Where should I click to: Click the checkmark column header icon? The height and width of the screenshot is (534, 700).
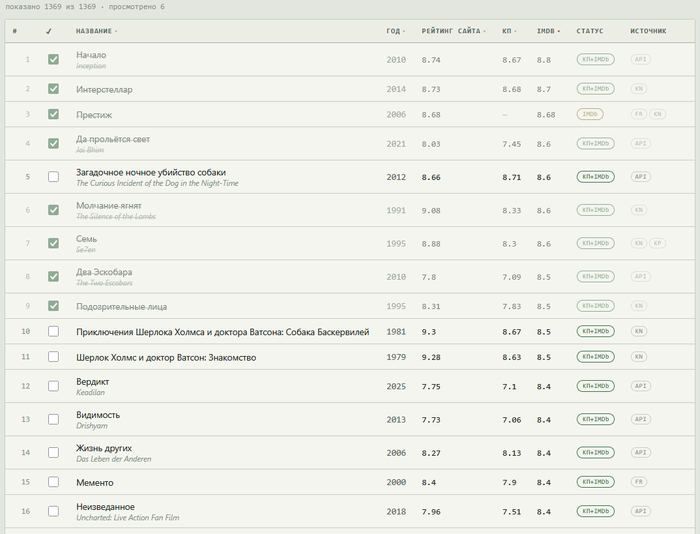click(x=49, y=31)
